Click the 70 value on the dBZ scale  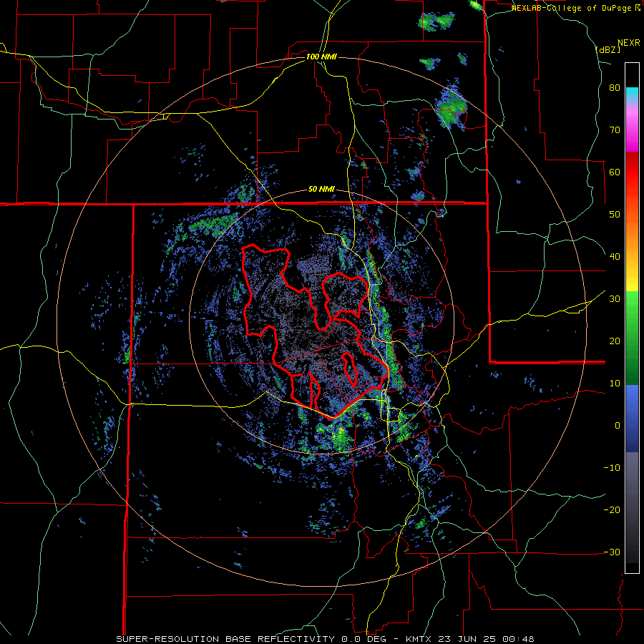615,130
